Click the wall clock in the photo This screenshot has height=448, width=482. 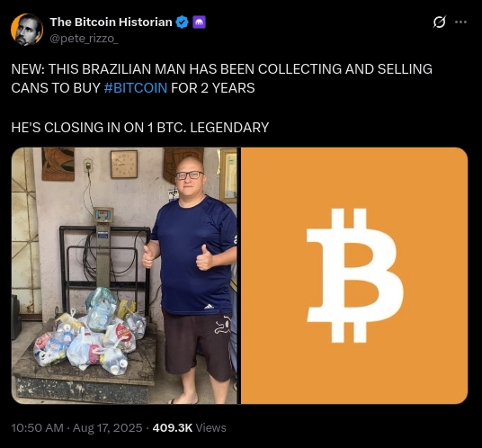[124, 165]
